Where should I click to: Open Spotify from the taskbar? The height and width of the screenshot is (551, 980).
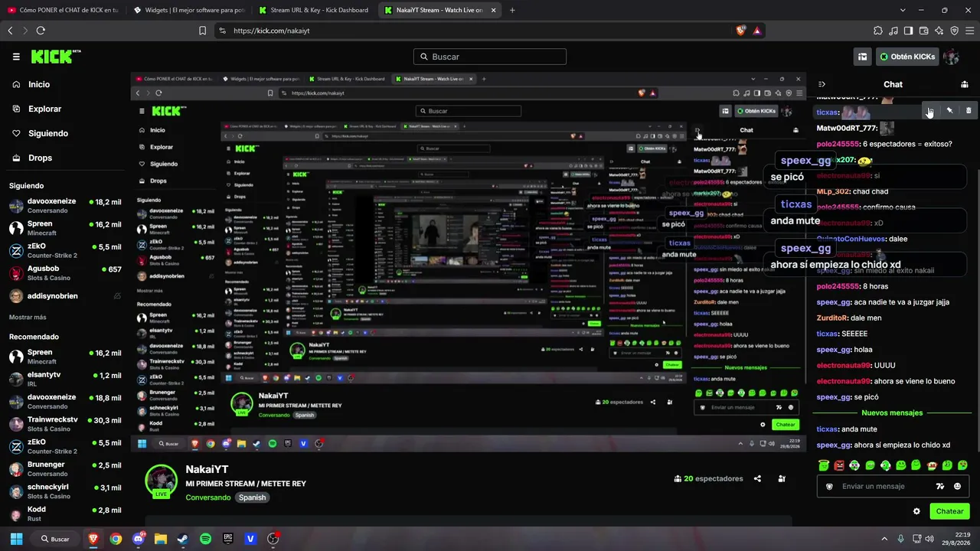pos(205,539)
